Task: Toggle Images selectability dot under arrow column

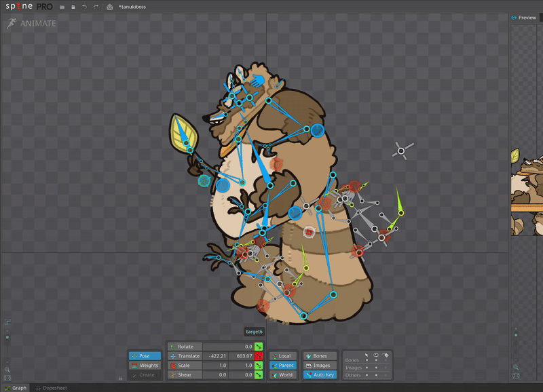Action: pyautogui.click(x=367, y=368)
